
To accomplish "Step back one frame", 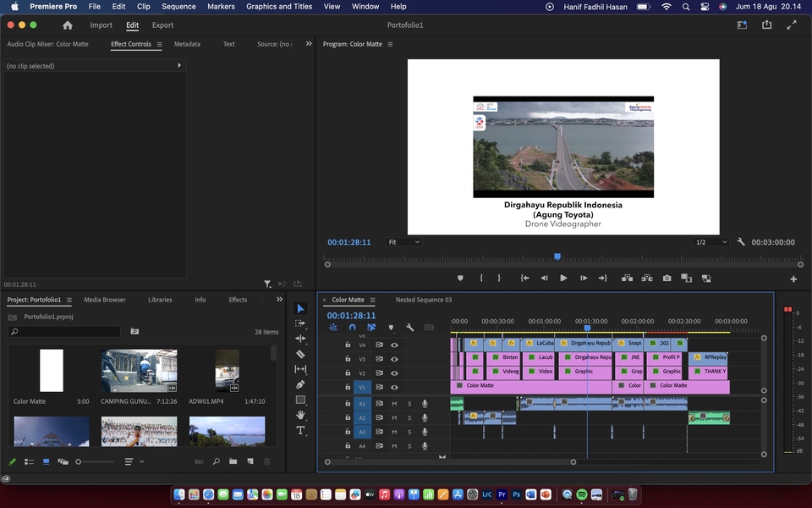I will pos(544,279).
